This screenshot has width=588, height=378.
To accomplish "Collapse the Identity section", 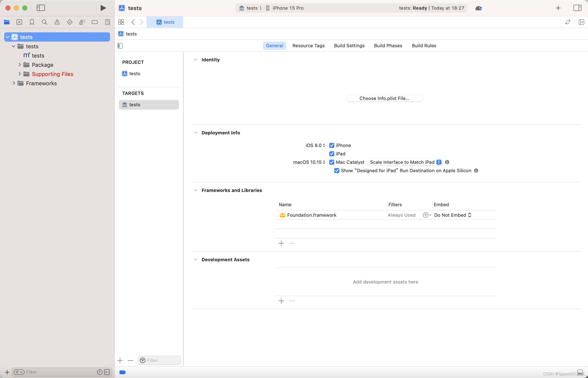I will coord(196,60).
